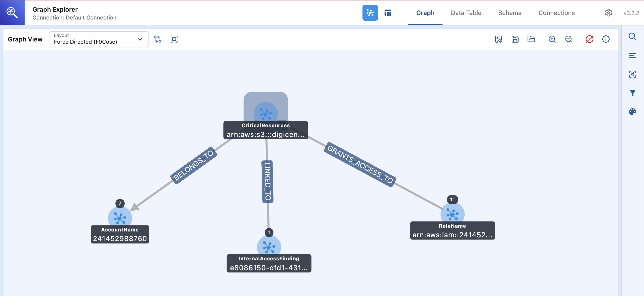The image size is (644, 296).
Task: Open the Schema tab
Action: point(510,13)
